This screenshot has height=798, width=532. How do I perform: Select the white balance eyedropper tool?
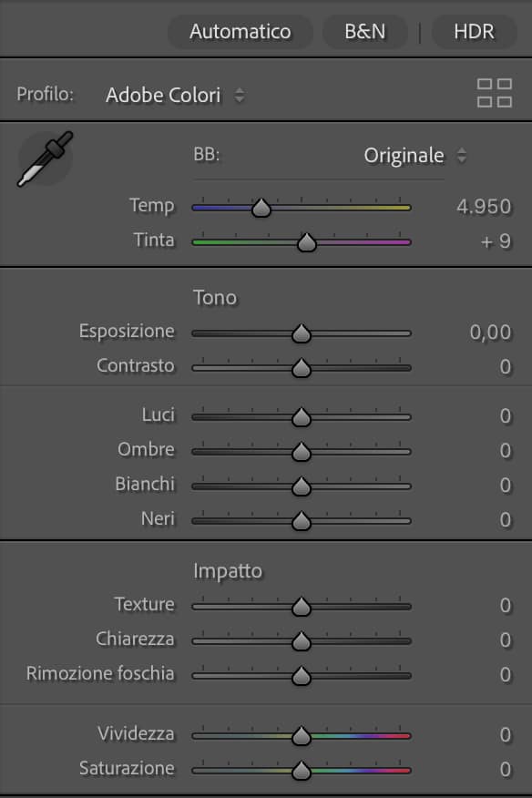44,157
